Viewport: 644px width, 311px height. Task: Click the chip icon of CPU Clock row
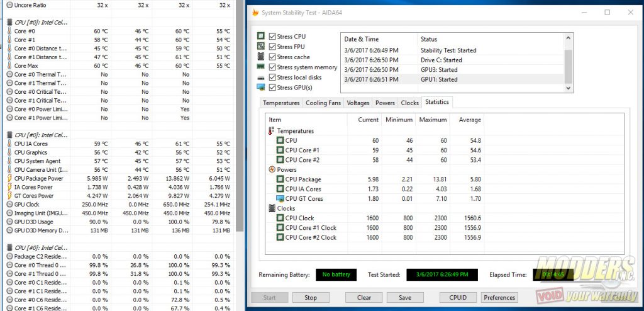280,218
